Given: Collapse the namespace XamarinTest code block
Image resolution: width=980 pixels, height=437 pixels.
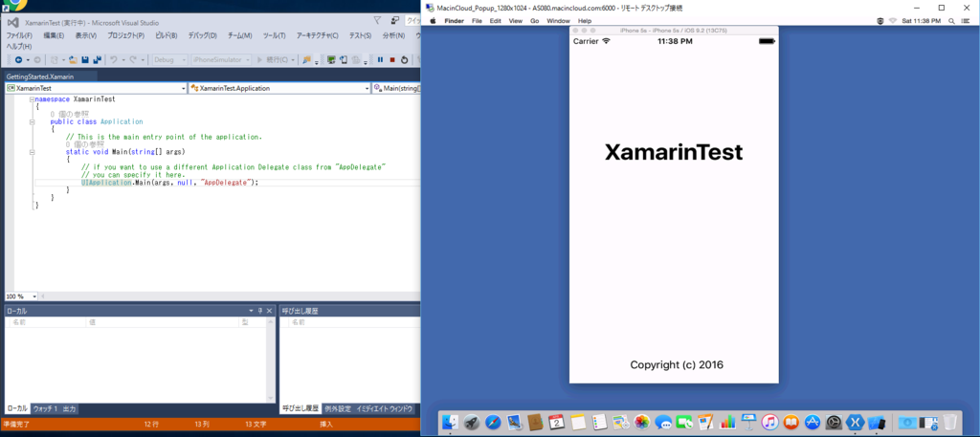Looking at the screenshot, I should pyautogui.click(x=32, y=99).
